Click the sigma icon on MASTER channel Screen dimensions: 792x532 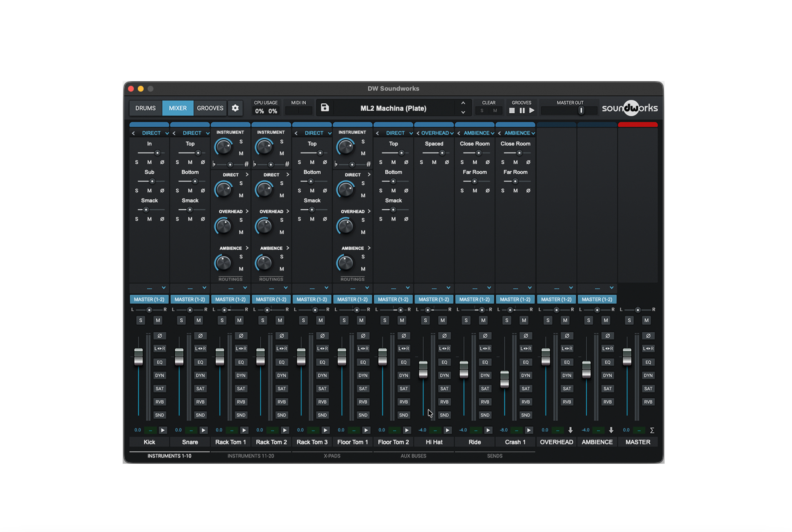coord(652,430)
